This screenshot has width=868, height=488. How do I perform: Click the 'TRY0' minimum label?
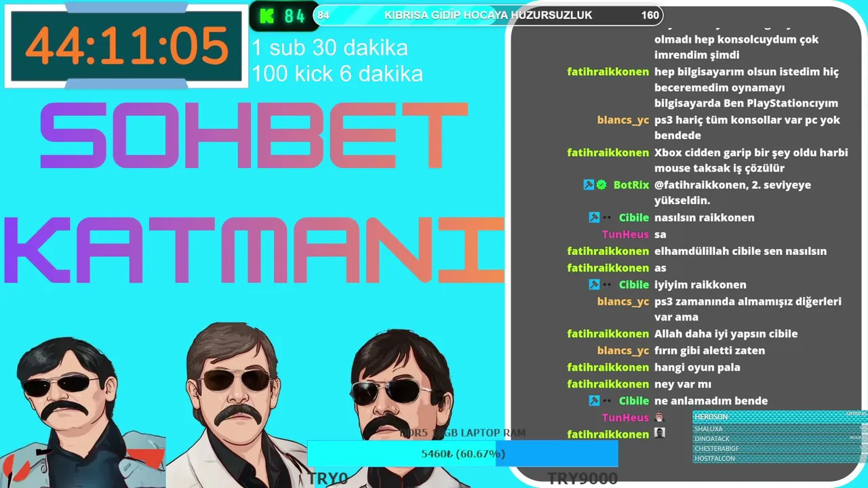(328, 479)
